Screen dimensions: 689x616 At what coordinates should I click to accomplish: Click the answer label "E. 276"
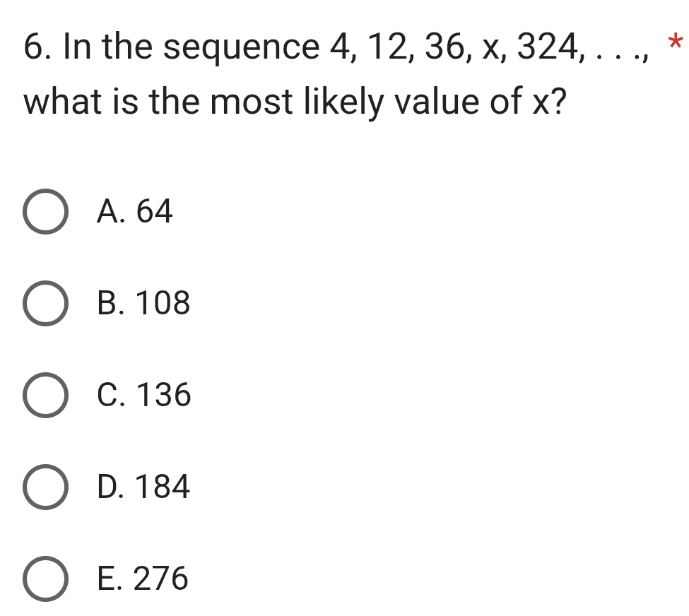(x=143, y=579)
